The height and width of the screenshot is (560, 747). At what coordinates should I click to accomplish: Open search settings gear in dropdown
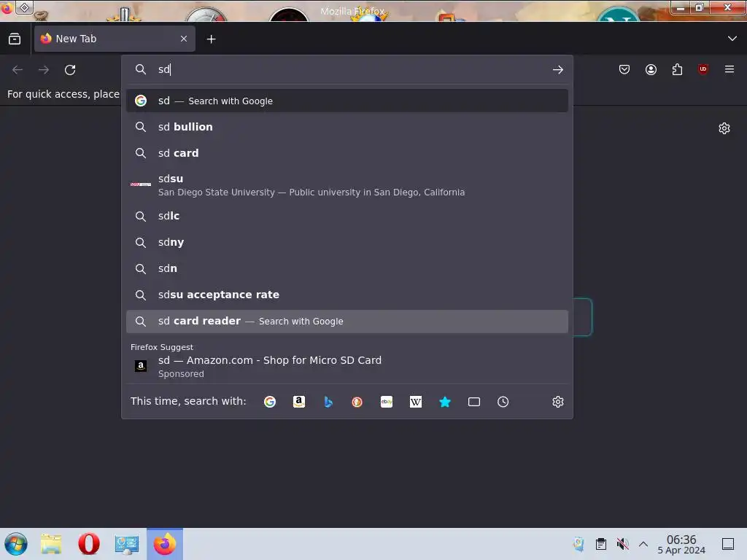(558, 402)
